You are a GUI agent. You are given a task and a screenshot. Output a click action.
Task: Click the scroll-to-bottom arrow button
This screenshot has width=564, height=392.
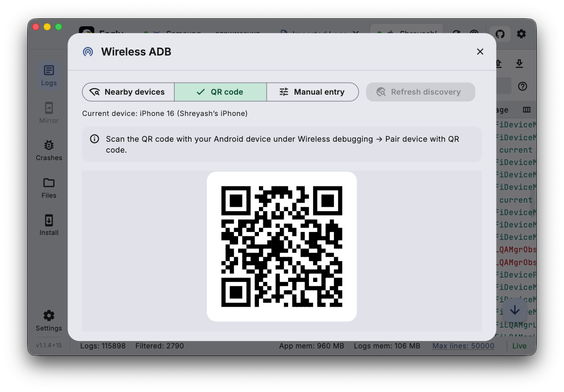515,310
